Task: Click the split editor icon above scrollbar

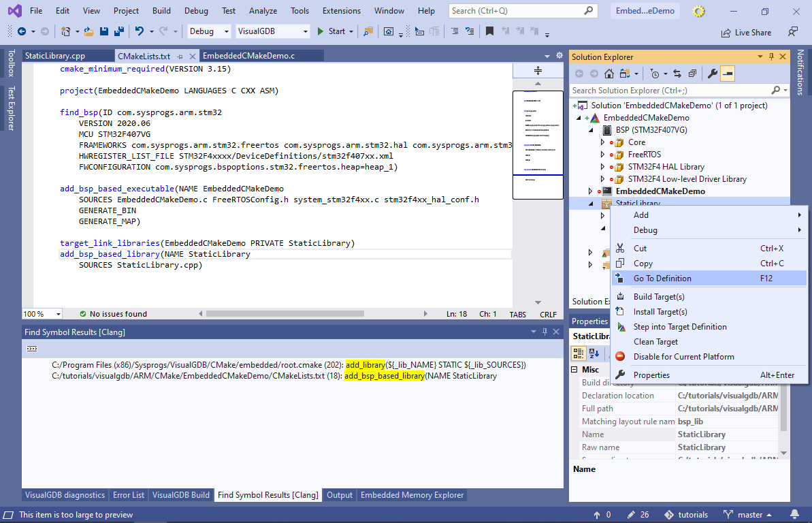Action: pyautogui.click(x=538, y=71)
